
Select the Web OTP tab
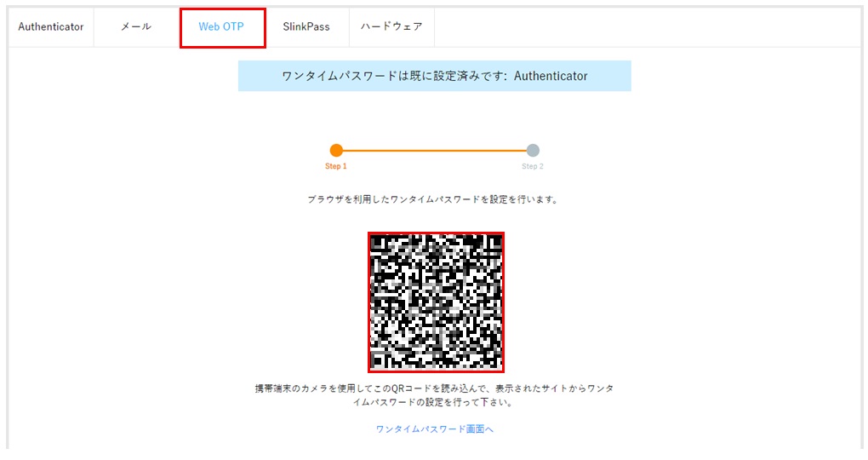tap(221, 26)
